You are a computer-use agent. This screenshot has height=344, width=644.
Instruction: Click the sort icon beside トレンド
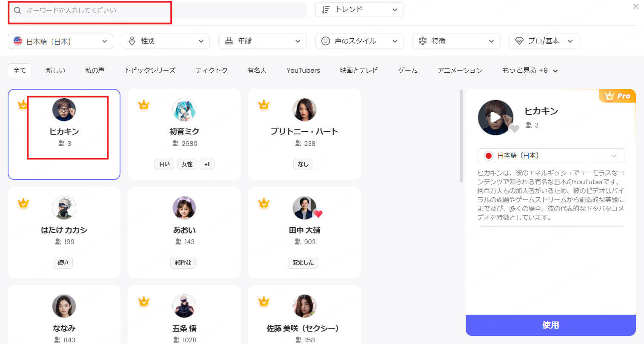pos(326,10)
